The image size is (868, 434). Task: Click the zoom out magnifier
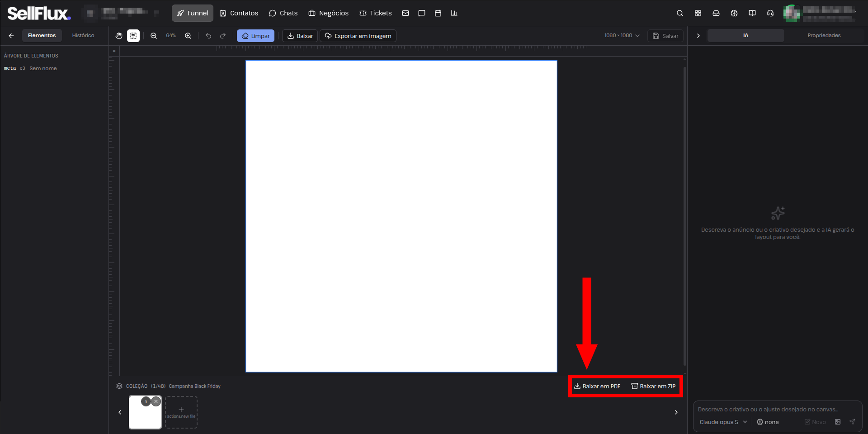pos(154,36)
